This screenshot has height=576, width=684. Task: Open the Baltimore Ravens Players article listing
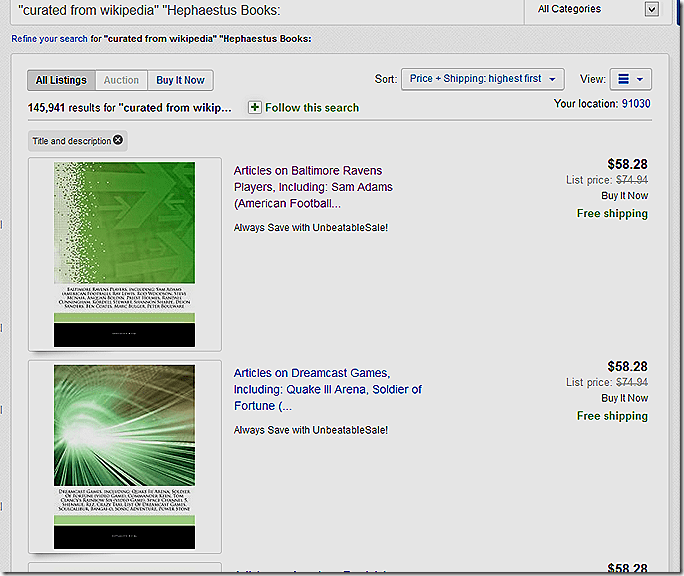tap(313, 187)
